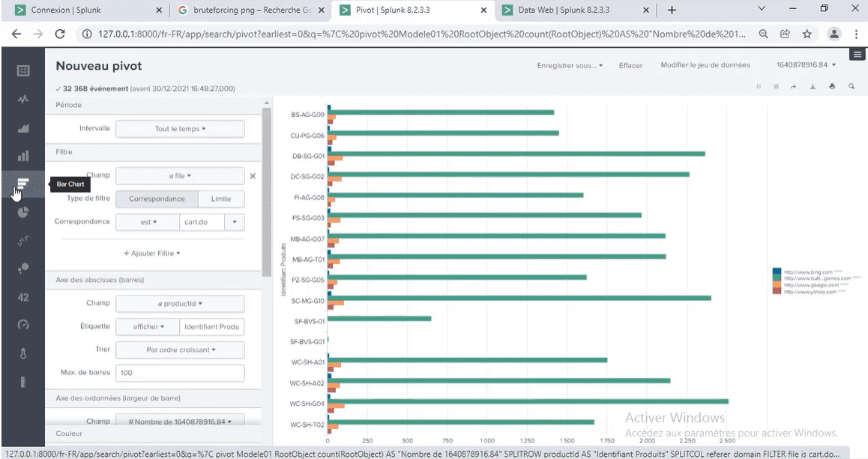The image size is (868, 459).
Task: Select the line chart visualization icon
Action: click(x=23, y=99)
